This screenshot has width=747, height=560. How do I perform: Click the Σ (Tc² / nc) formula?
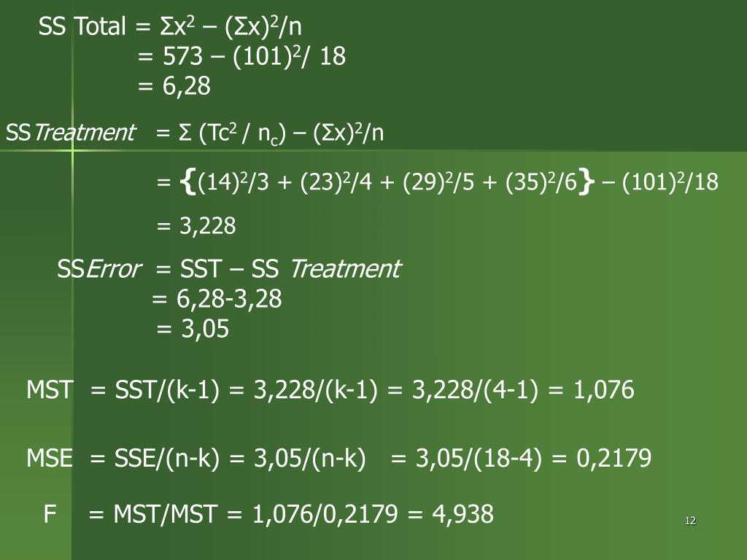[x=232, y=133]
